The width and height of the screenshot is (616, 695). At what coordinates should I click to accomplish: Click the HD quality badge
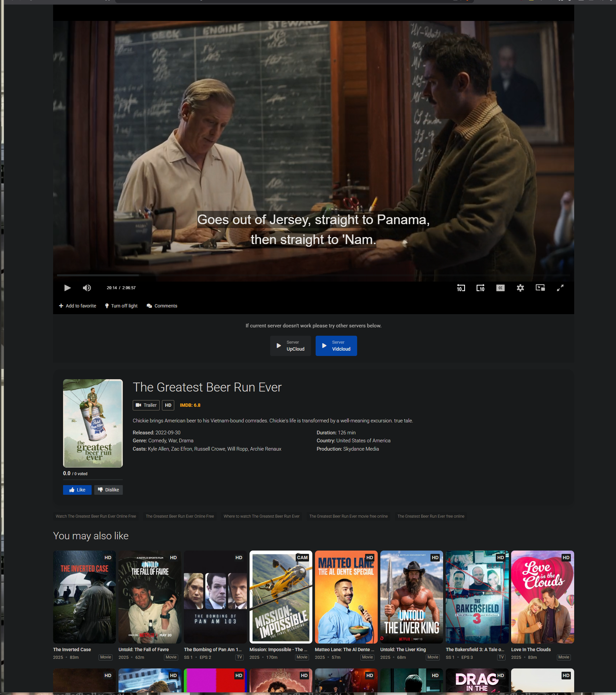pos(168,405)
